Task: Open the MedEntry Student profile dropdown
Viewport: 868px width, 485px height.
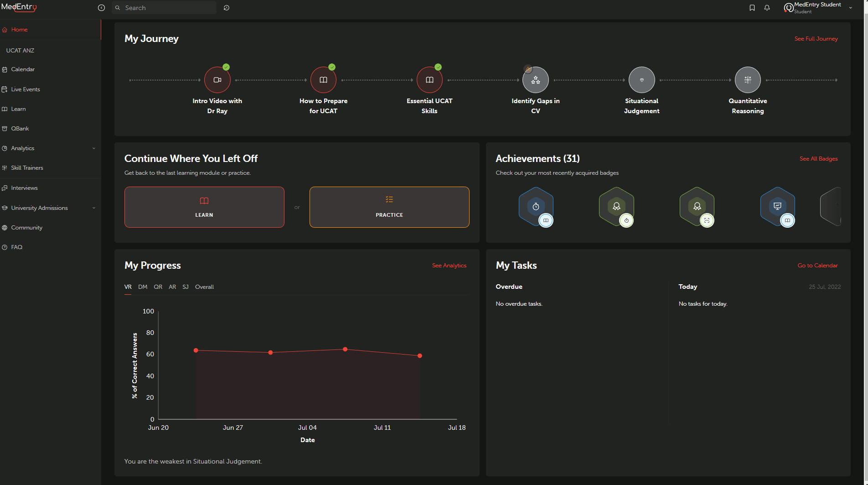Action: (850, 8)
